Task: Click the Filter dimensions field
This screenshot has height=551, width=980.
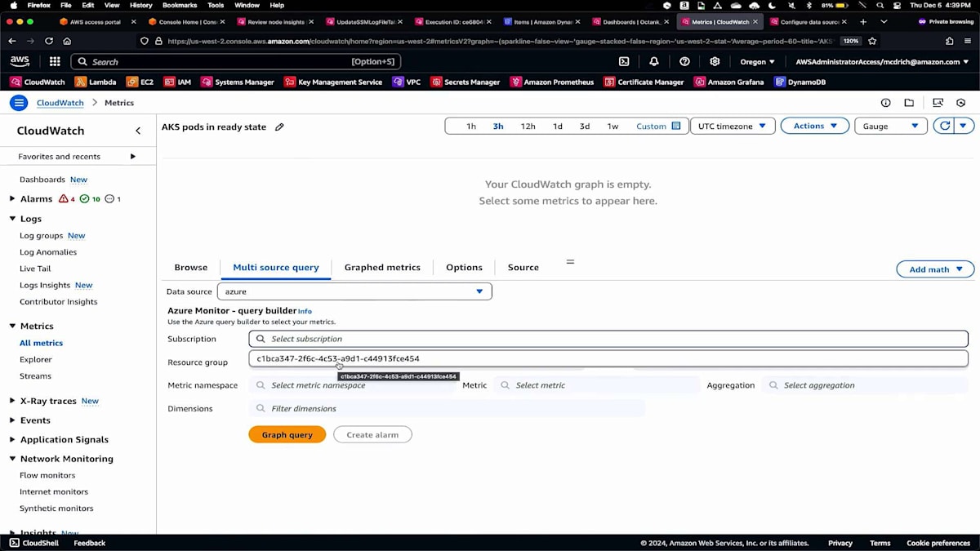Action: (x=447, y=408)
